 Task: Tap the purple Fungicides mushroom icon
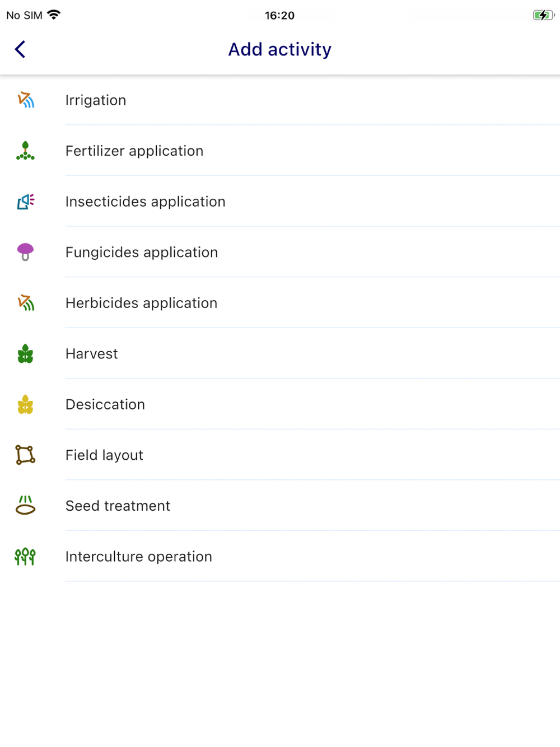click(x=25, y=252)
